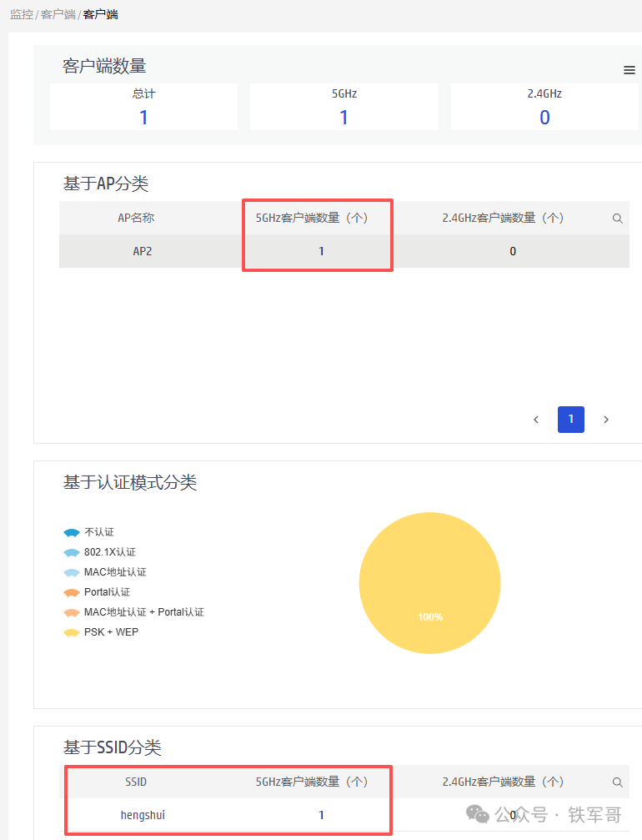Select the hengshui SSID cell
Image resolution: width=642 pixels, height=840 pixels.
click(143, 815)
